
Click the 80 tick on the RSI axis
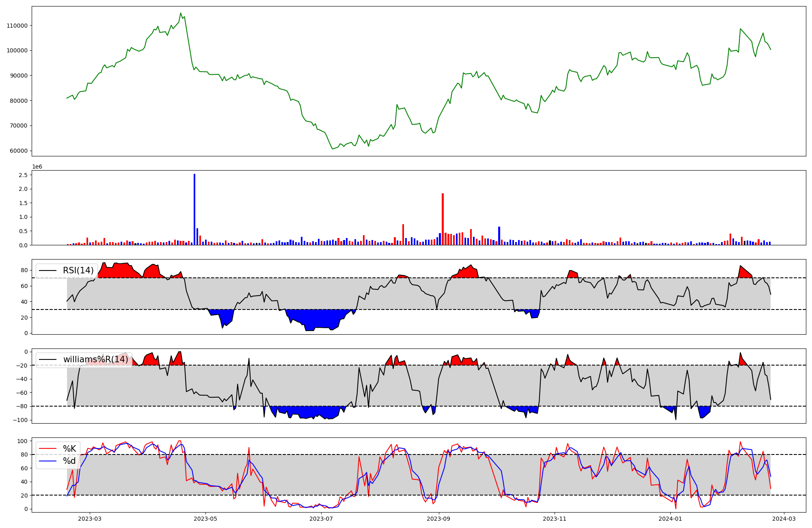tap(24, 270)
